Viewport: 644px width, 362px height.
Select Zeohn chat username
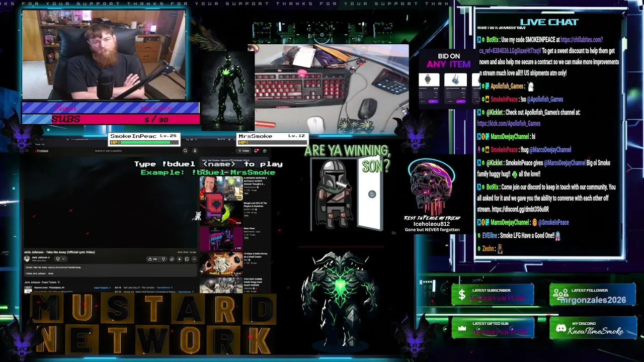(488, 248)
